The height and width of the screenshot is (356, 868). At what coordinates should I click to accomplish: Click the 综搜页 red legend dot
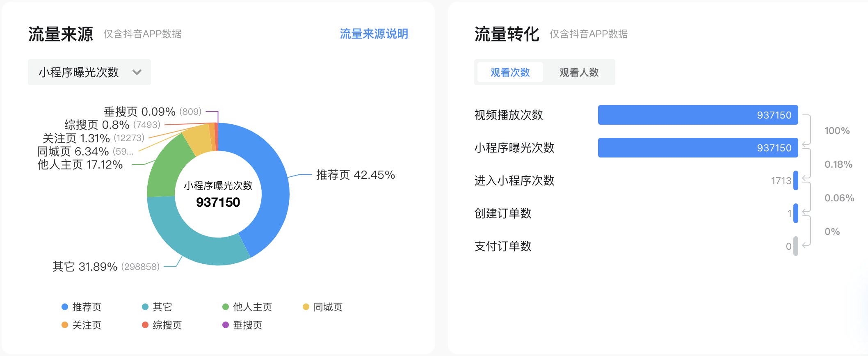tap(145, 325)
